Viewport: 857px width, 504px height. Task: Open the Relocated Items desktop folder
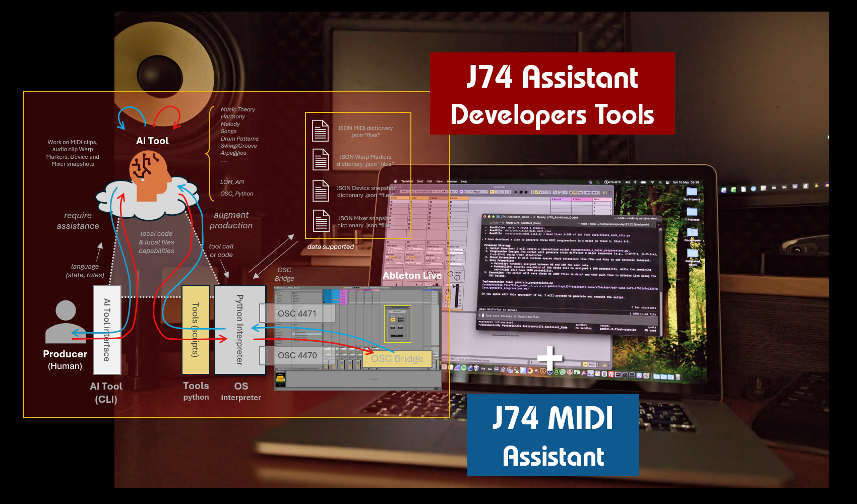692,254
